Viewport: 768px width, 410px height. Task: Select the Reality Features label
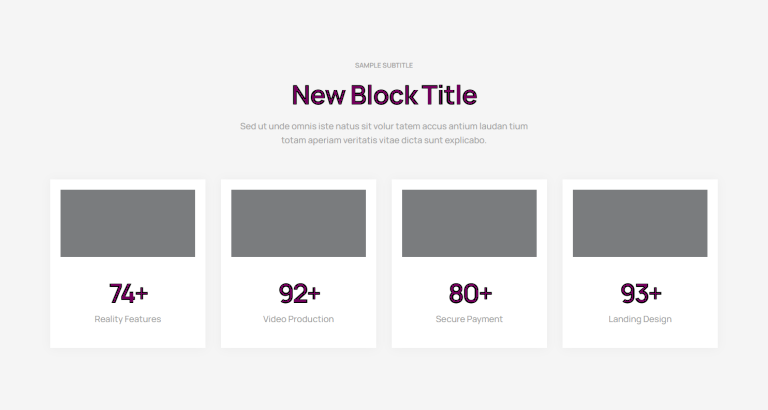point(128,319)
